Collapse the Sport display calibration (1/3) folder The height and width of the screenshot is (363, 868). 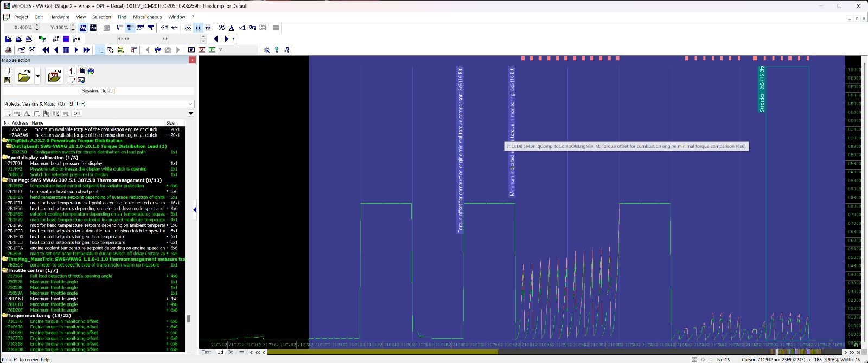[x=4, y=158]
